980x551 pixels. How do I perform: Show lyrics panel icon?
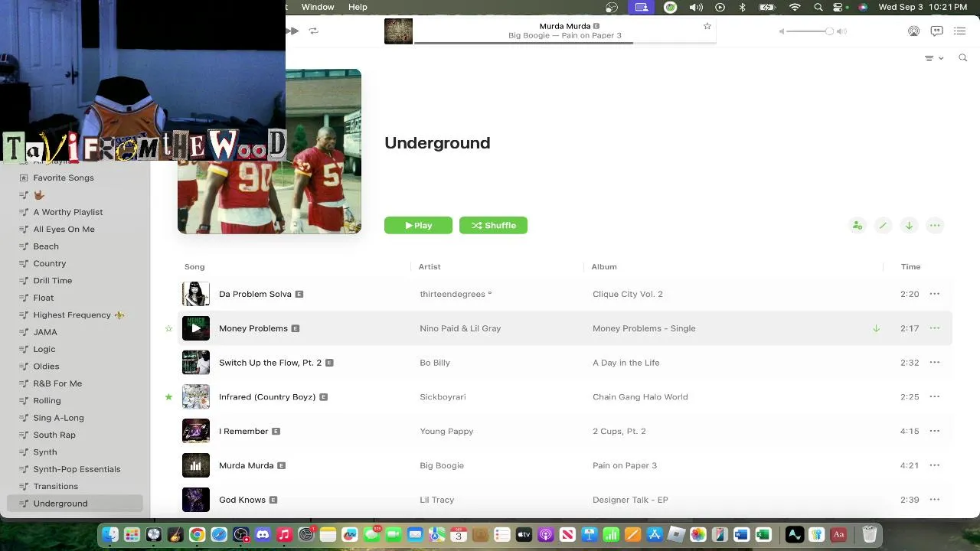tap(936, 31)
